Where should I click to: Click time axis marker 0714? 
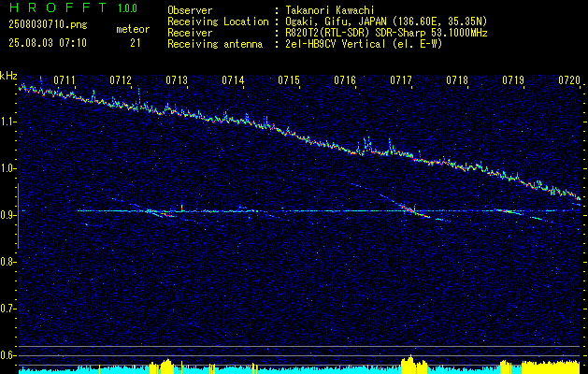pyautogui.click(x=233, y=80)
